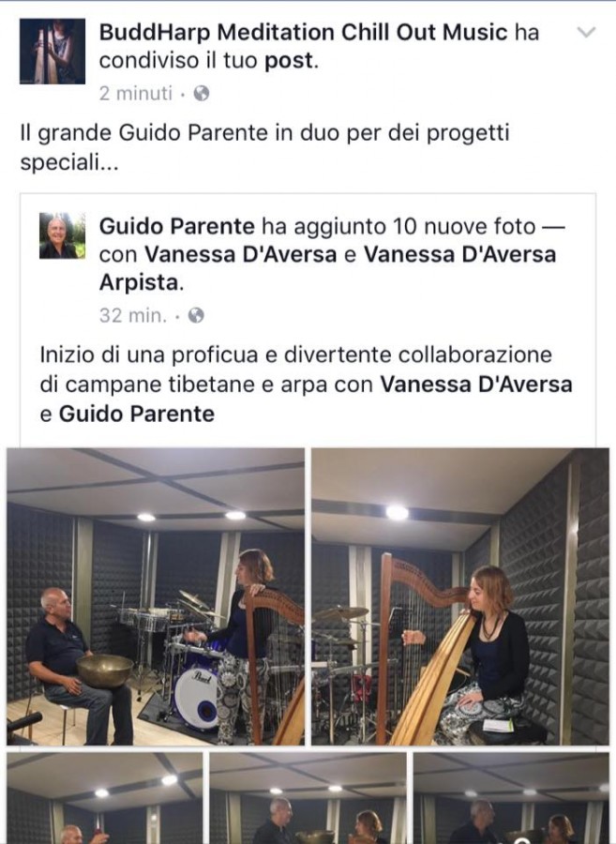This screenshot has width=616, height=844.
Task: Open Guido Parente profile from post header
Action: pyautogui.click(x=177, y=227)
